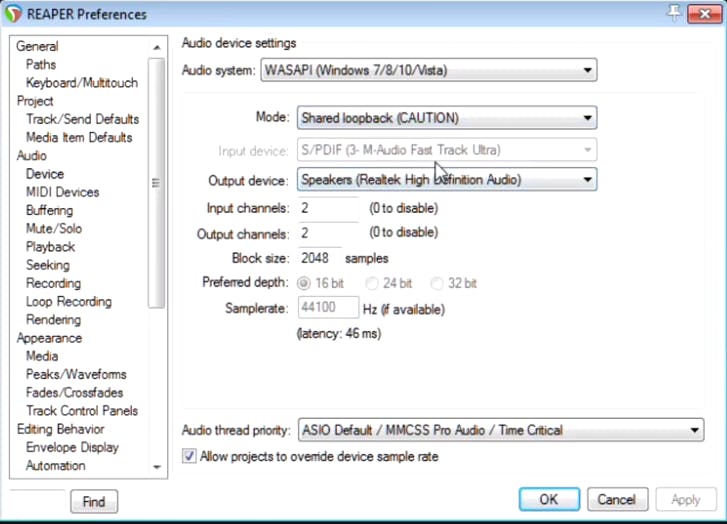Open Track/Send Defaults page

tap(83, 119)
